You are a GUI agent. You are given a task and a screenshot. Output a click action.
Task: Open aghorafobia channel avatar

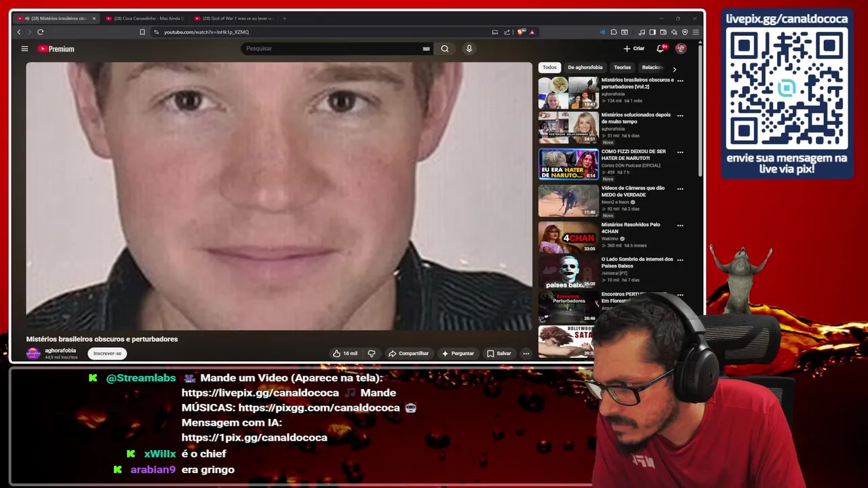pyautogui.click(x=33, y=353)
